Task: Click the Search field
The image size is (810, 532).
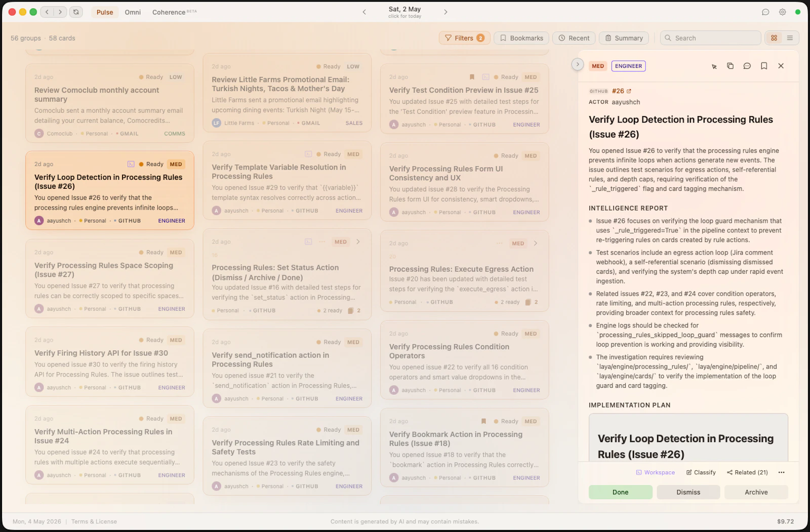Action: (710, 38)
